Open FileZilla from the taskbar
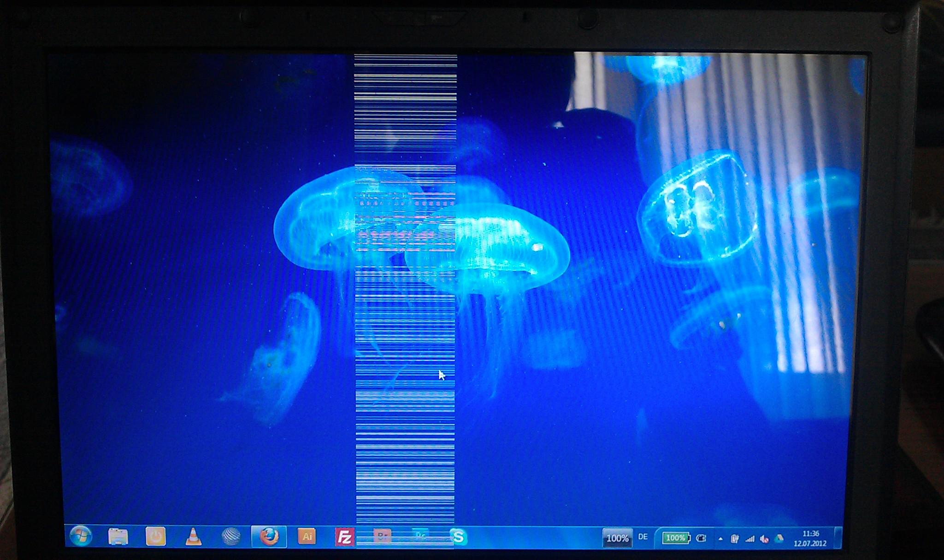Image resolution: width=944 pixels, height=560 pixels. (345, 537)
